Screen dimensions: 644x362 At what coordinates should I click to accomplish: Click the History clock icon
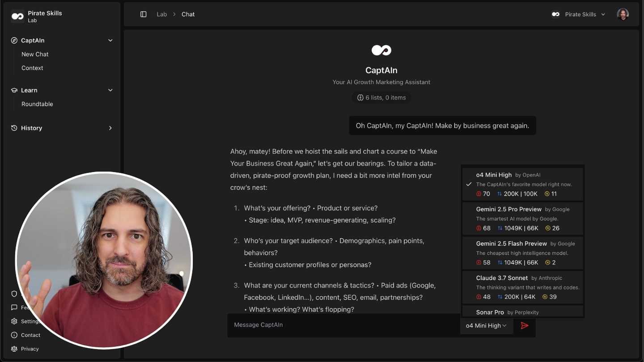pos(14,128)
